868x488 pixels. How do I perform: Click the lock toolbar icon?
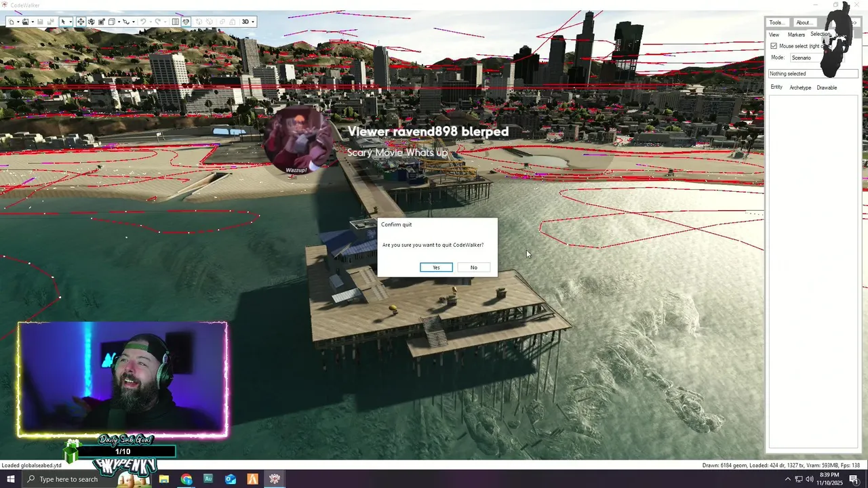[x=233, y=22]
